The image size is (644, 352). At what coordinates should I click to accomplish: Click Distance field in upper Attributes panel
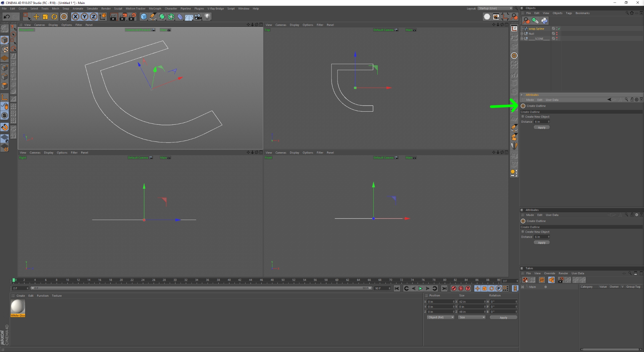pyautogui.click(x=542, y=122)
